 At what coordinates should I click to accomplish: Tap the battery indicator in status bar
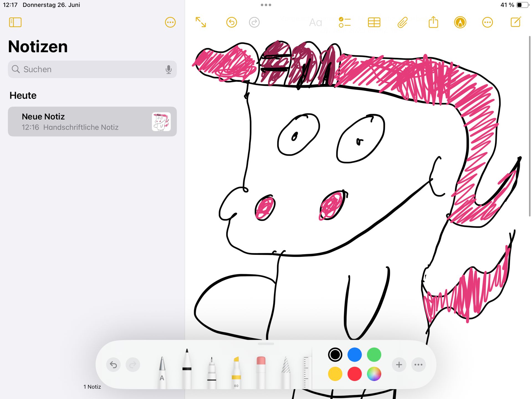523,5
